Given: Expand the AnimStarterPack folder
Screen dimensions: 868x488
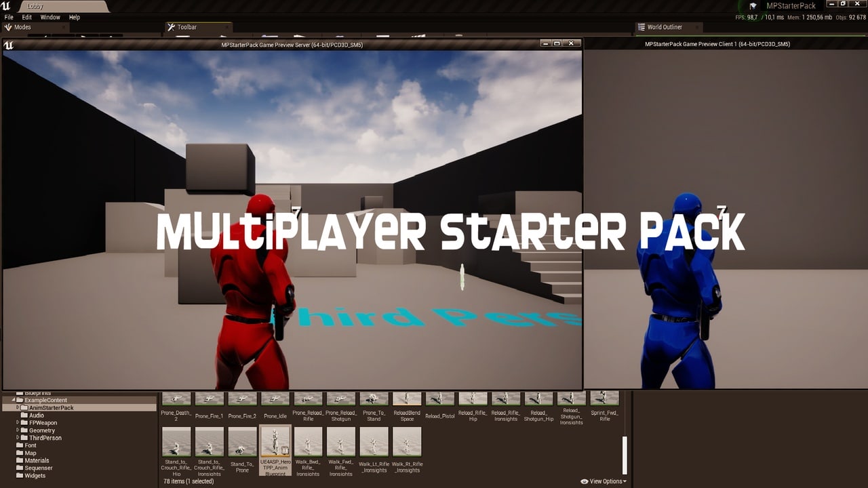Looking at the screenshot, I should (18, 407).
